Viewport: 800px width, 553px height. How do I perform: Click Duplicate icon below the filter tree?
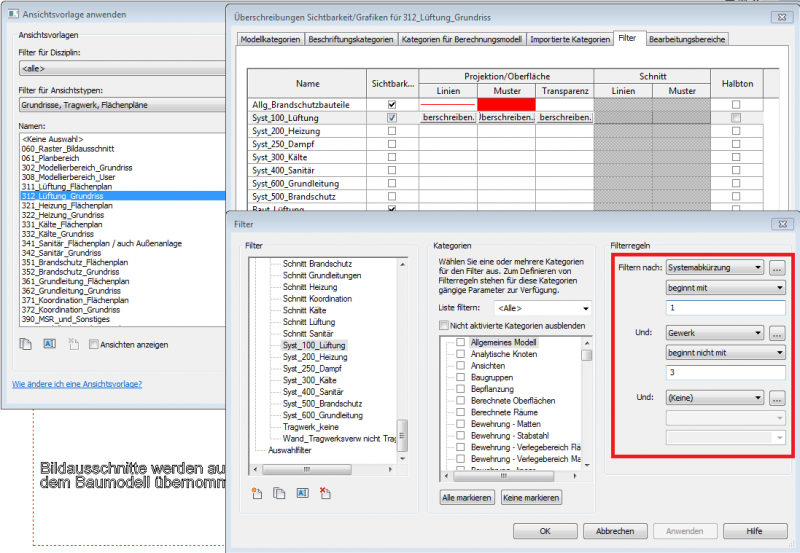coord(279,493)
